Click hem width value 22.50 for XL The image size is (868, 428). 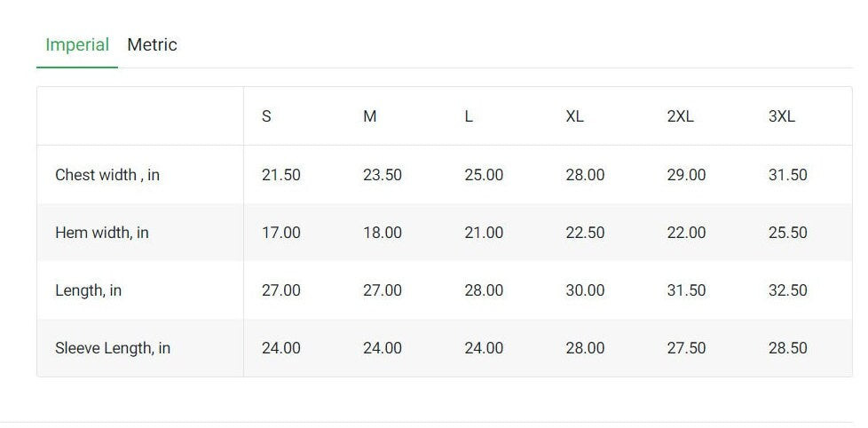(585, 233)
